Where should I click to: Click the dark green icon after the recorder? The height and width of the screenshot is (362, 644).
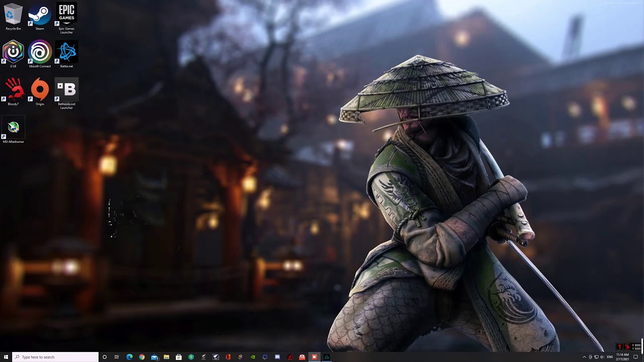(327, 357)
